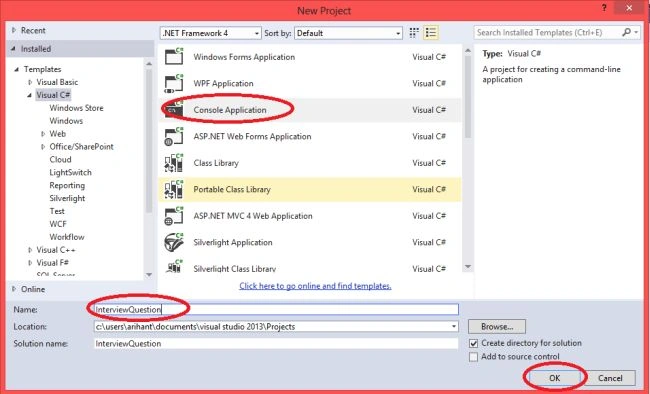Click template list scroll down arrow
The width and height of the screenshot is (650, 394).
pos(468,267)
